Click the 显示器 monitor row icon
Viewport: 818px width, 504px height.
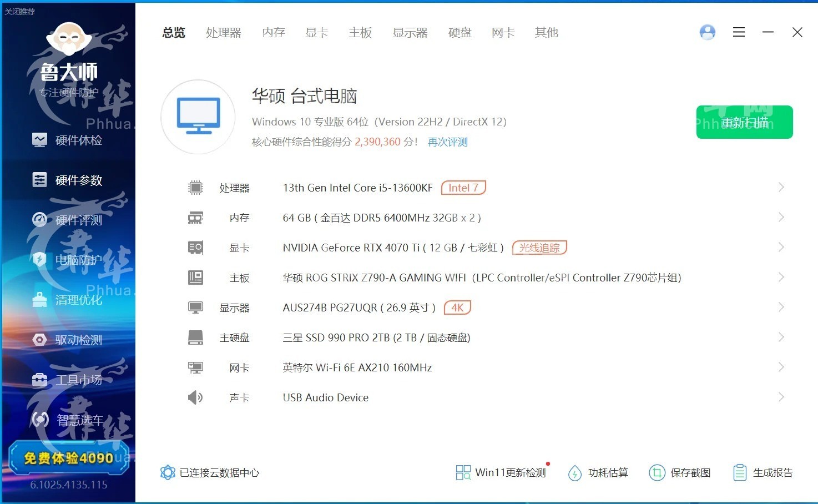tap(195, 308)
